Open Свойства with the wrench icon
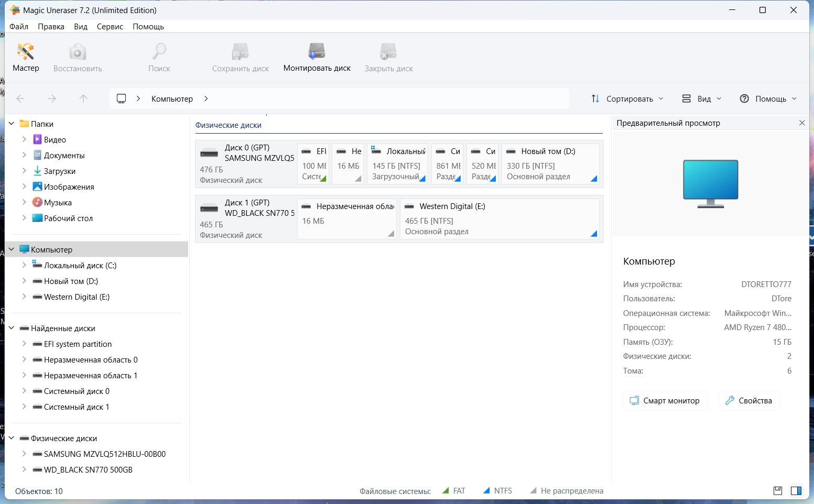 748,401
